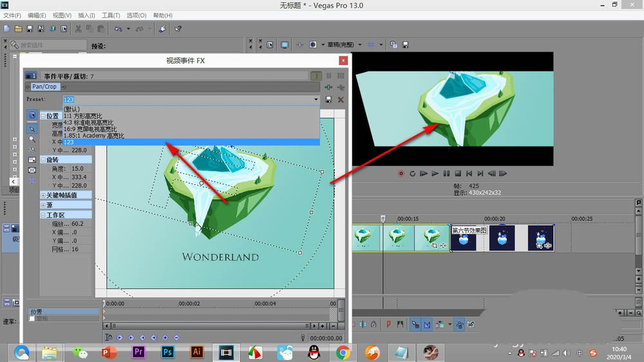
Task: Click the timeline playhead marker
Action: click(x=383, y=218)
